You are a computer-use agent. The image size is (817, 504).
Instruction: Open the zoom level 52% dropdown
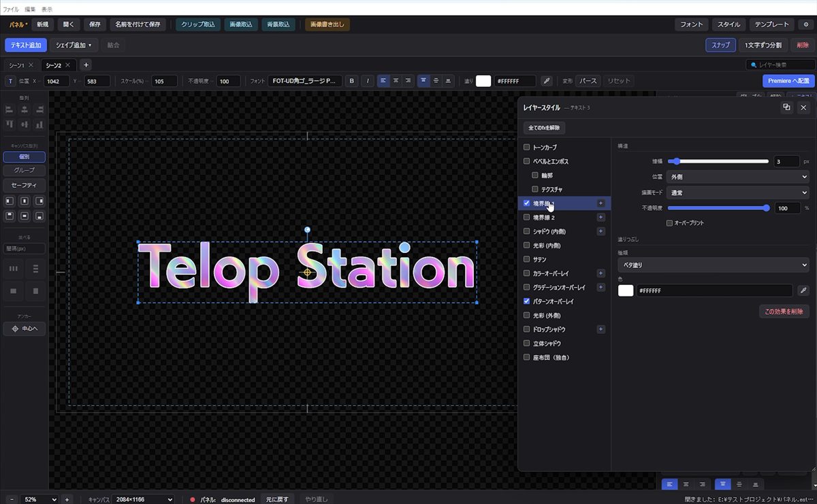coord(39,499)
